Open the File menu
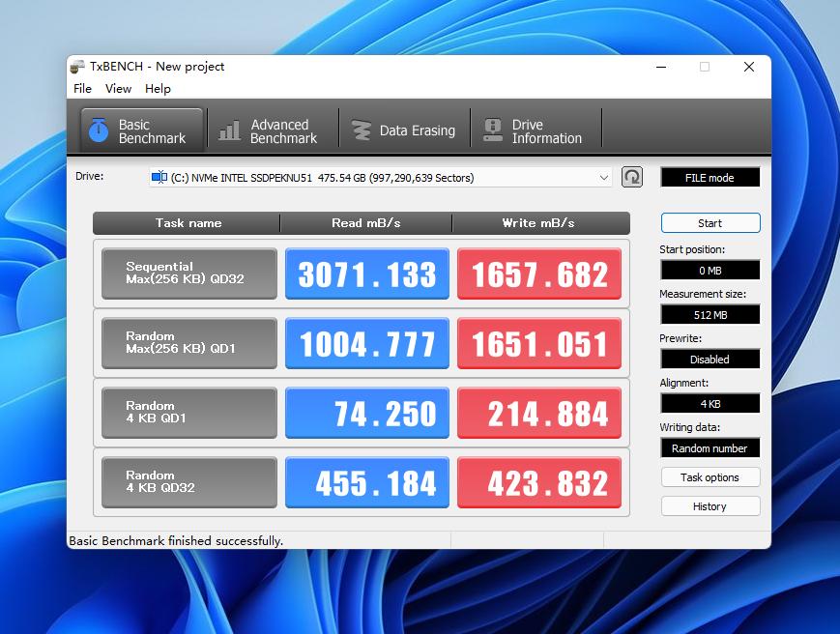The width and height of the screenshot is (840, 634). pos(83,89)
